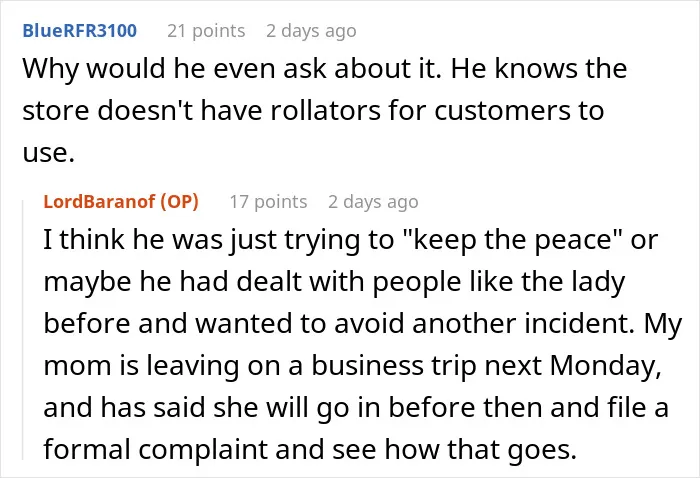
Task: Click the 21 points score
Action: pos(206,31)
